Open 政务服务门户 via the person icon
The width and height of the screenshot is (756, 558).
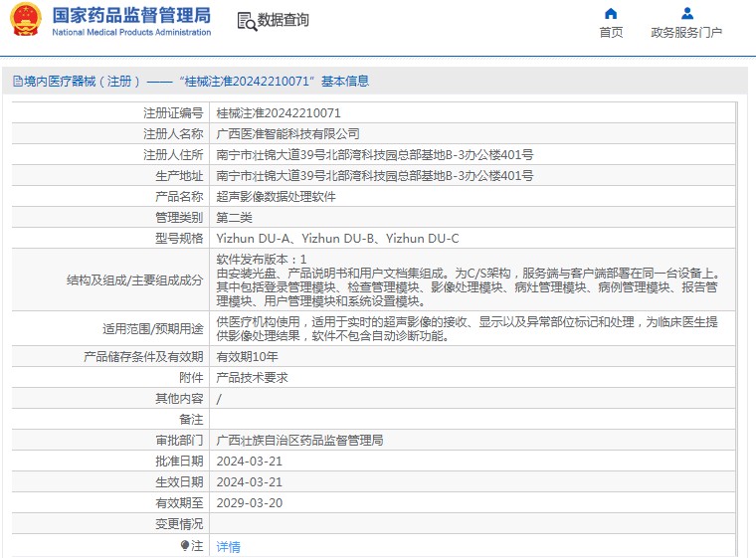tap(687, 13)
